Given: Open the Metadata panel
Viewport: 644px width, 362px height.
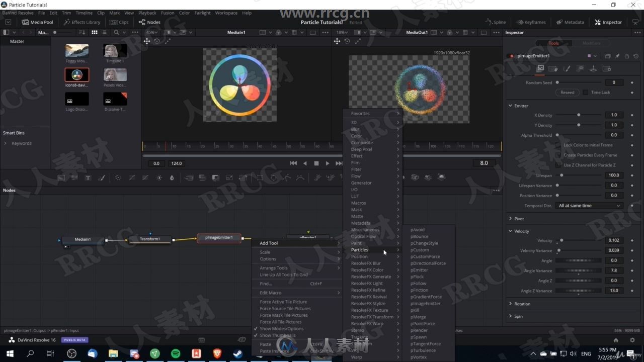Looking at the screenshot, I should point(570,22).
